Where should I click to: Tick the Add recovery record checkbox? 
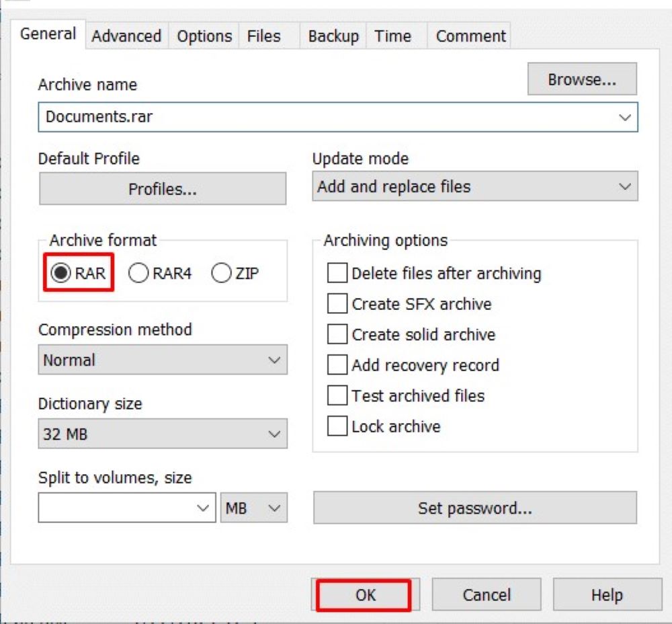point(337,365)
